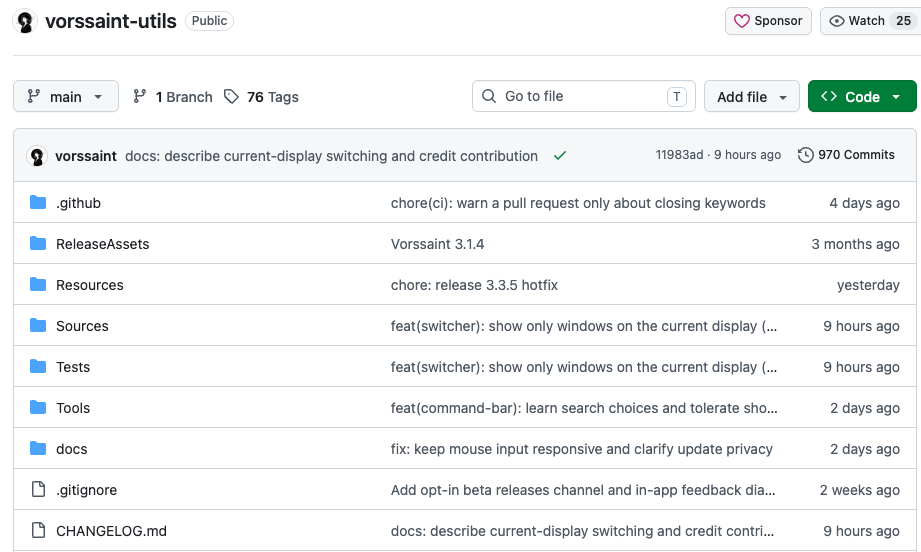Viewport: 921px width, 552px height.
Task: Open the Sources folder
Action: click(82, 327)
